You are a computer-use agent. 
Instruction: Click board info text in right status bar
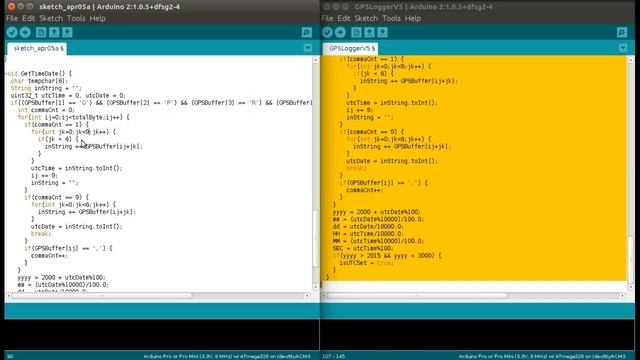click(542, 356)
